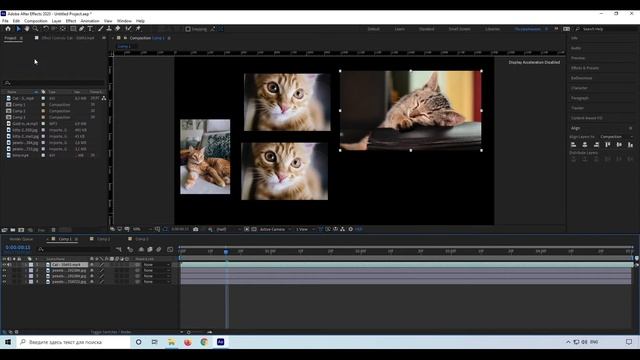Select the Puppet Pin tool
Viewport: 640px width, 360px height.
tap(138, 29)
